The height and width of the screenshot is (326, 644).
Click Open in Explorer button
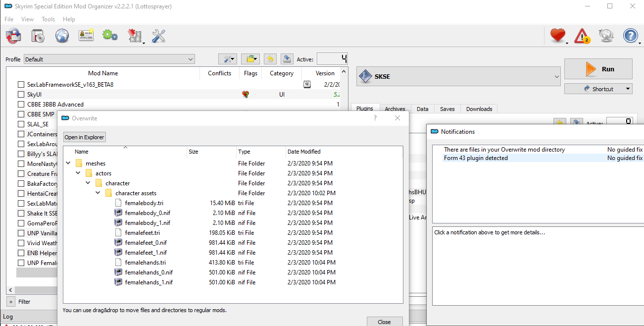coord(84,137)
